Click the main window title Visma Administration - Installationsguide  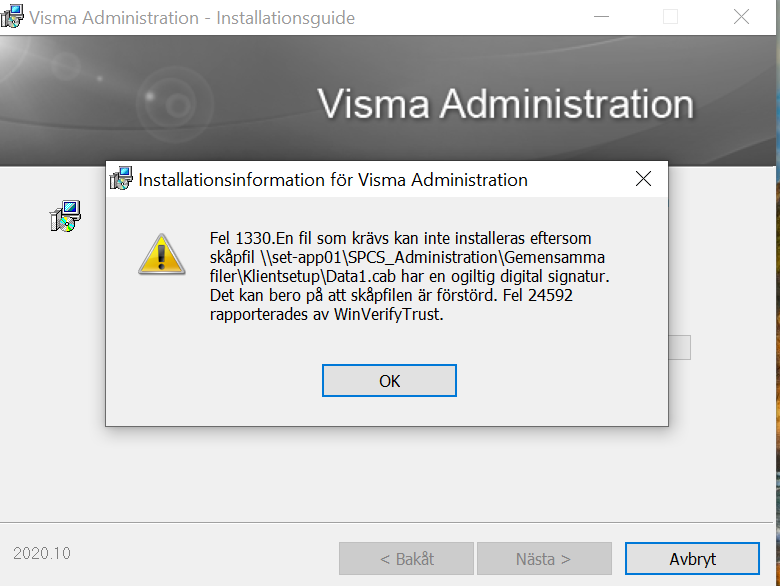[x=192, y=18]
